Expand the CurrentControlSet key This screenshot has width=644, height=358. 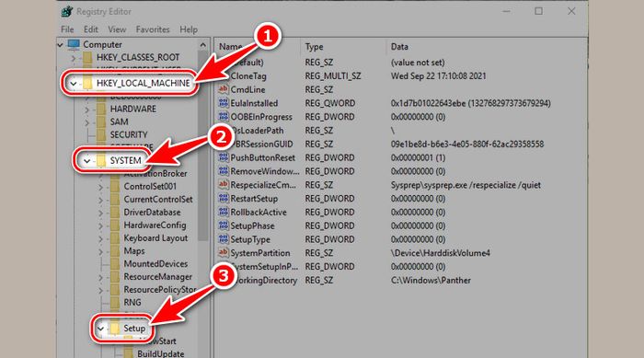pyautogui.click(x=100, y=200)
